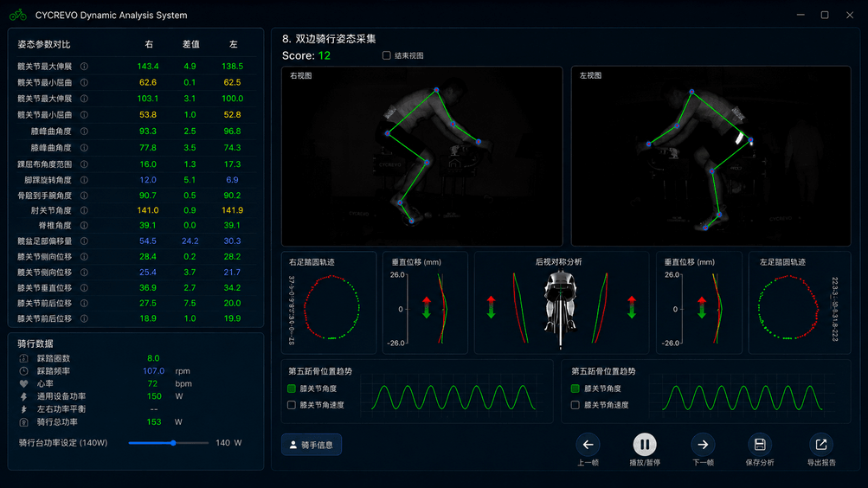Open the 骑手信息 rider info button
Viewport: 868px width, 488px height.
[312, 445]
